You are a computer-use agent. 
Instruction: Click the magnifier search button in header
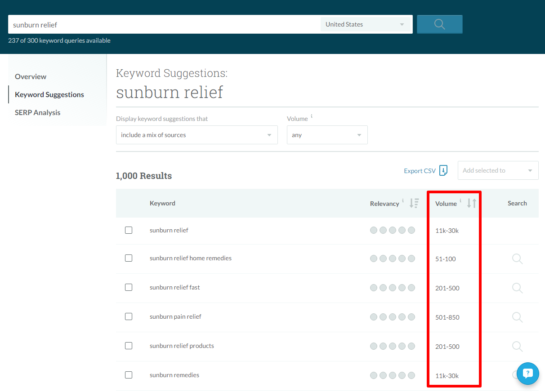click(439, 24)
